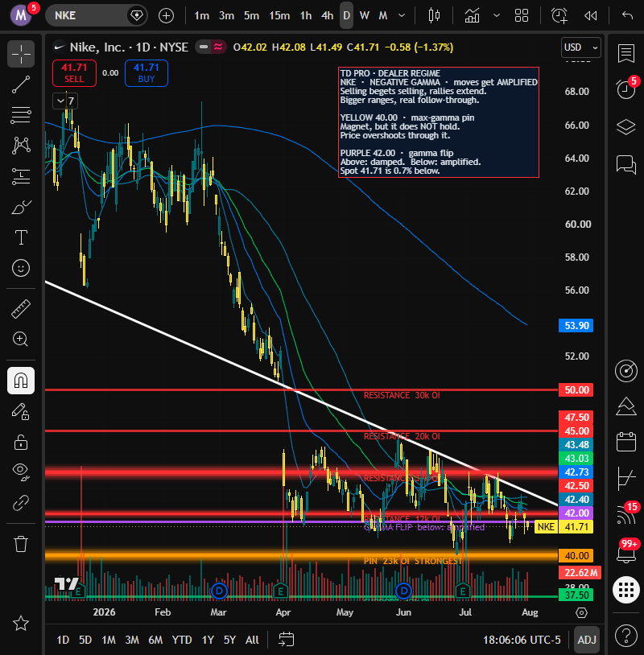This screenshot has height=655, width=644.
Task: Activate the zoom in tool
Action: pos(20,340)
